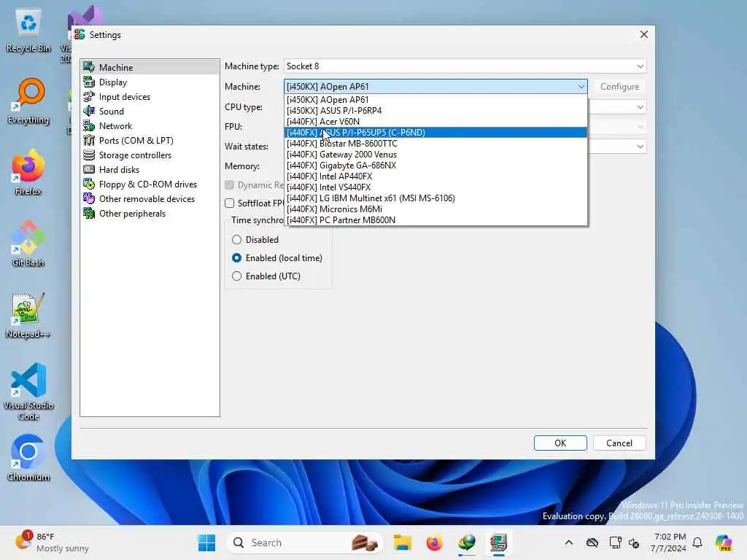Screen dimensions: 747x560
Task: Open the Display settings category icon
Action: point(89,82)
